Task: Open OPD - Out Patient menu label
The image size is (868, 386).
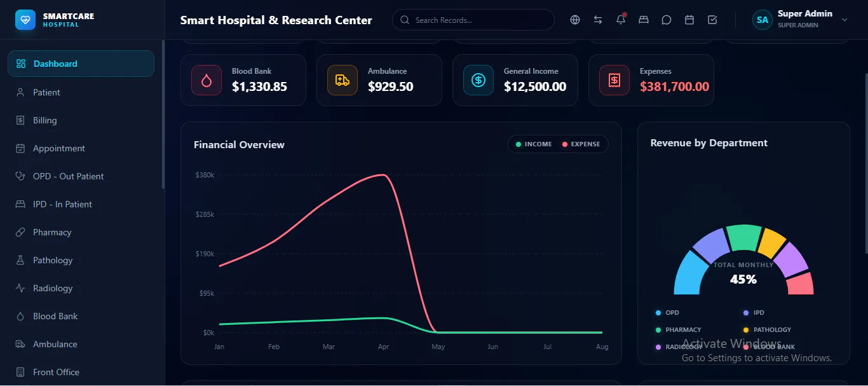Action: pos(69,176)
